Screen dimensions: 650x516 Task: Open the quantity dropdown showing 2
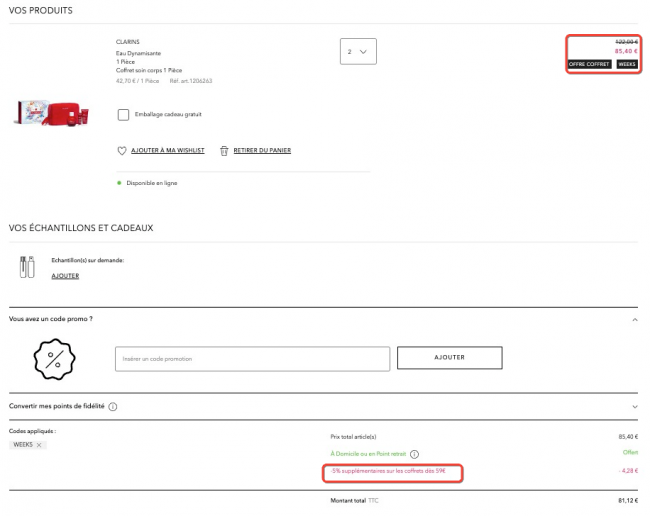click(358, 51)
